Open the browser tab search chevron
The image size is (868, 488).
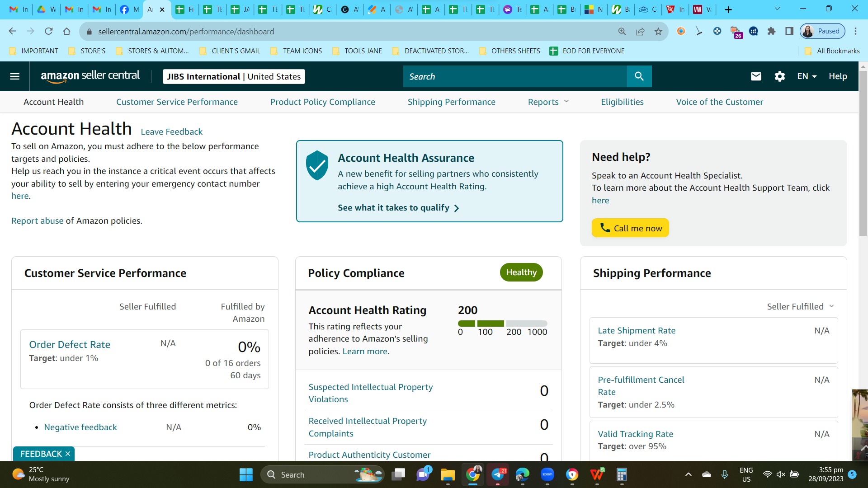pyautogui.click(x=777, y=9)
